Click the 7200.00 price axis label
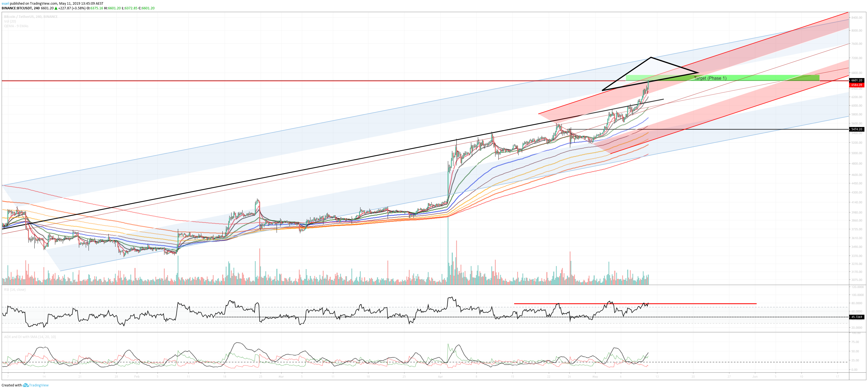 click(856, 58)
